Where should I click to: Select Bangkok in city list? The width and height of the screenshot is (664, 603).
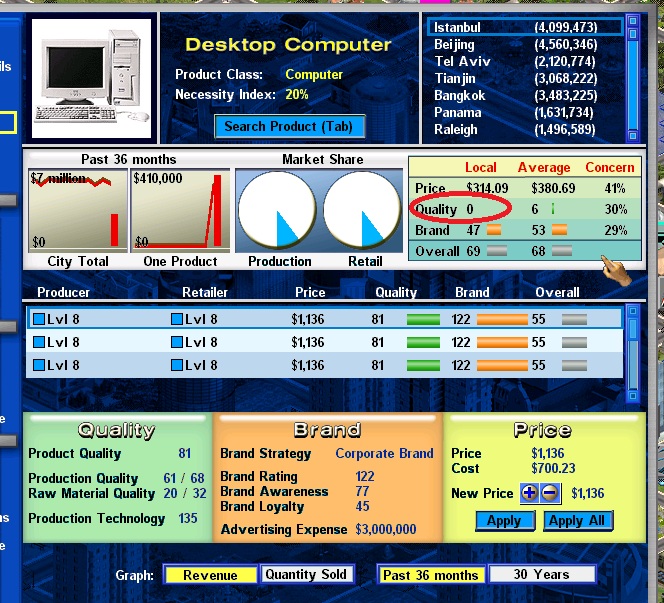[525, 95]
